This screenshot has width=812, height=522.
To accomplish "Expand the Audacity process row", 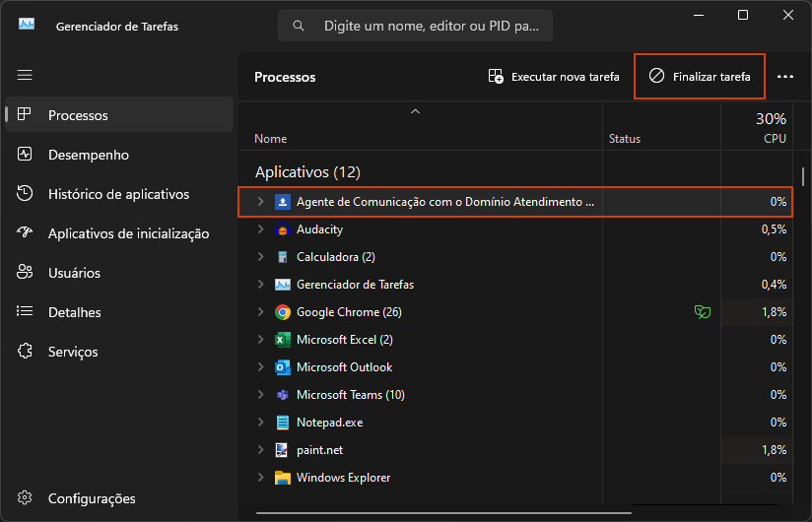I will click(260, 229).
